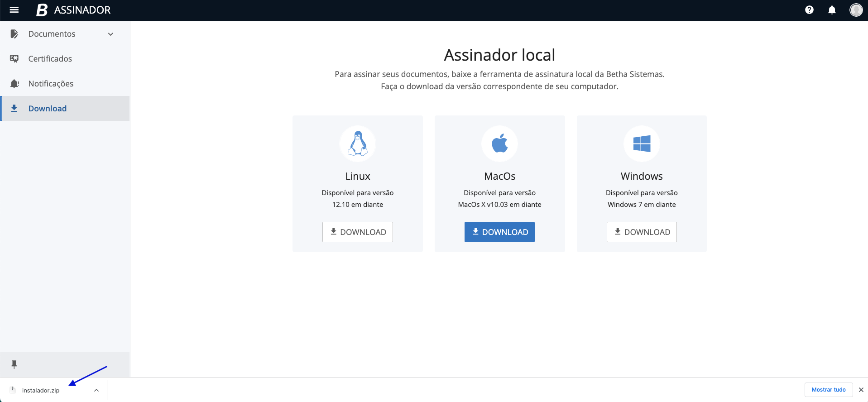Image resolution: width=868 pixels, height=402 pixels.
Task: Download the Windows installer
Action: (x=642, y=232)
